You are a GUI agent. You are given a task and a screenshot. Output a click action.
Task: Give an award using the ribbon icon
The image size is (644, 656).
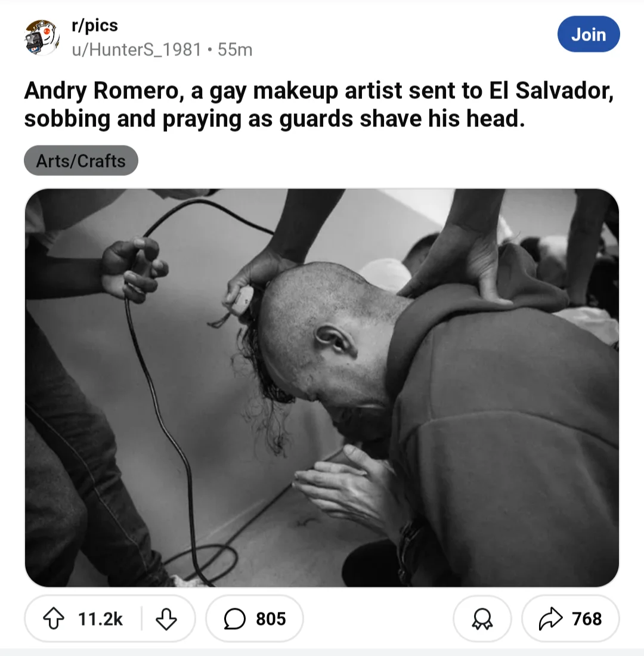click(482, 619)
